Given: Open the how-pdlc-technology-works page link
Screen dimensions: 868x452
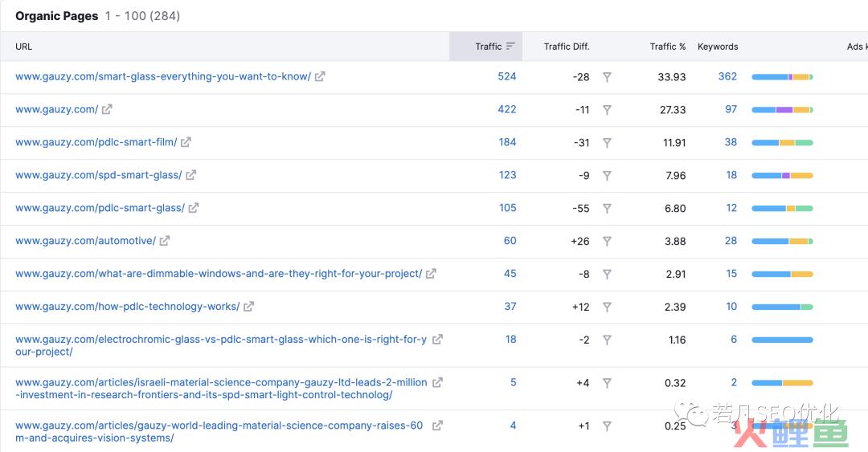Looking at the screenshot, I should coord(127,307).
